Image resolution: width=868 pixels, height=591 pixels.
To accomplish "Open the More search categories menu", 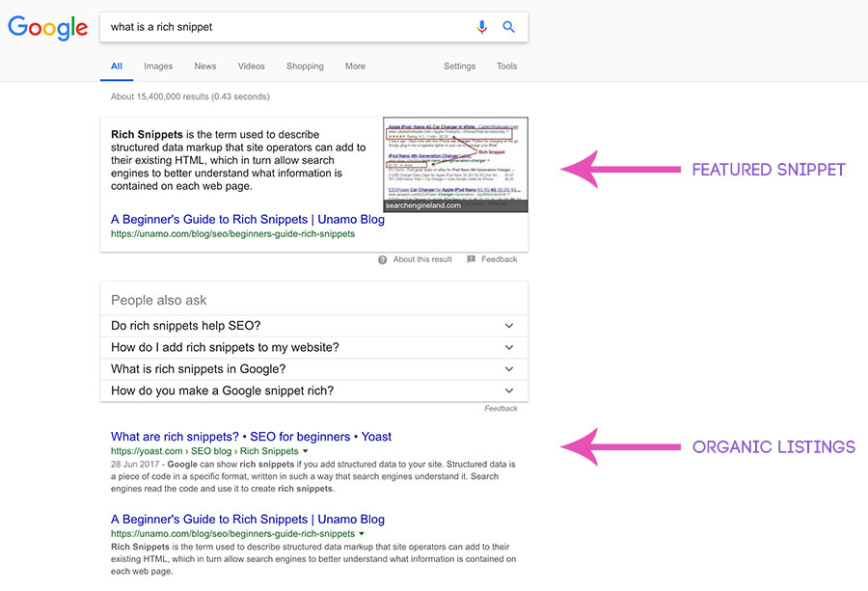I will [x=355, y=67].
